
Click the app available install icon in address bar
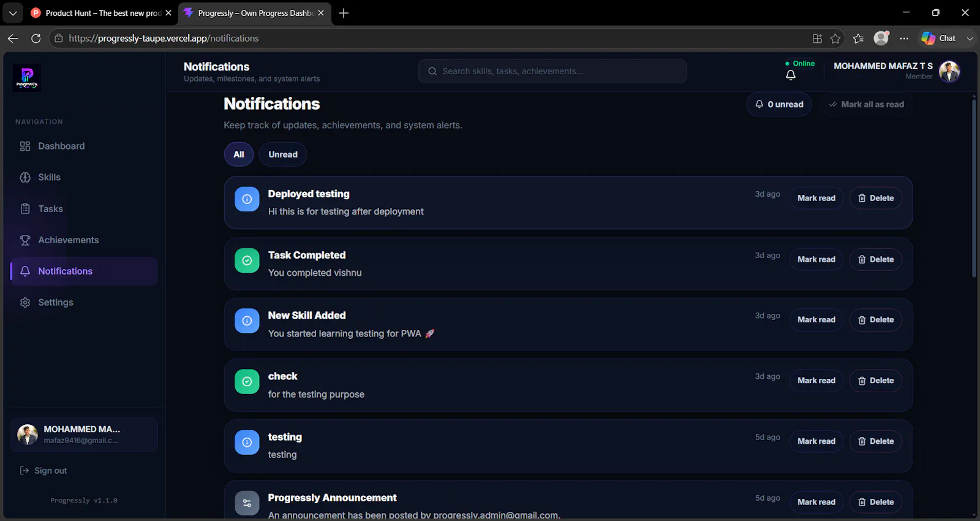817,39
